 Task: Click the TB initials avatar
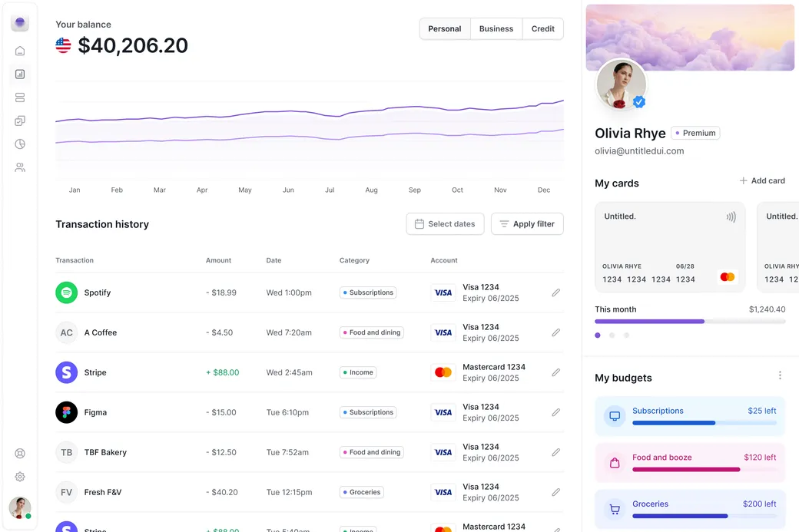click(x=66, y=452)
